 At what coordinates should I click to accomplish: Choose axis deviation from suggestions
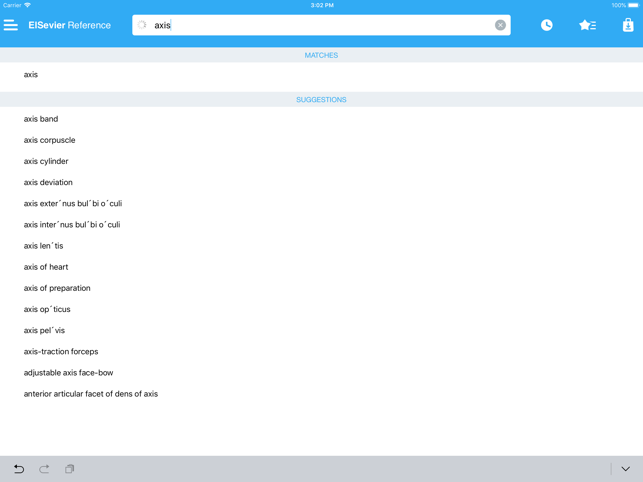pyautogui.click(x=48, y=183)
